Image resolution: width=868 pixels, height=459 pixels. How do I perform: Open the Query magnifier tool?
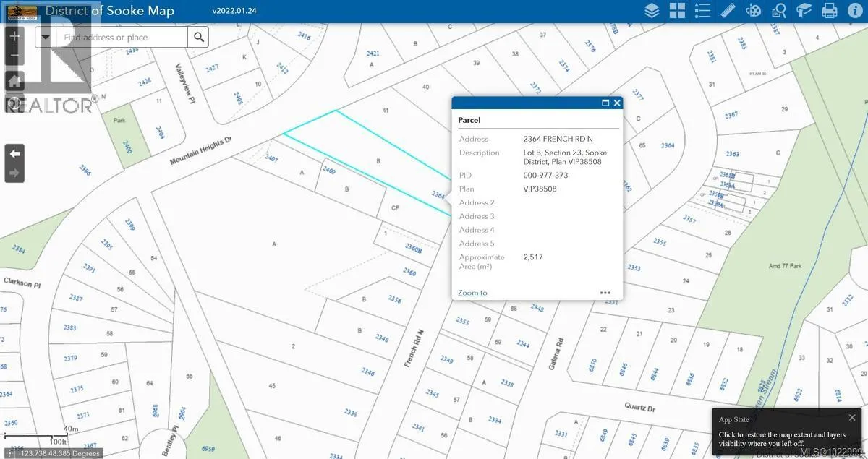click(779, 11)
